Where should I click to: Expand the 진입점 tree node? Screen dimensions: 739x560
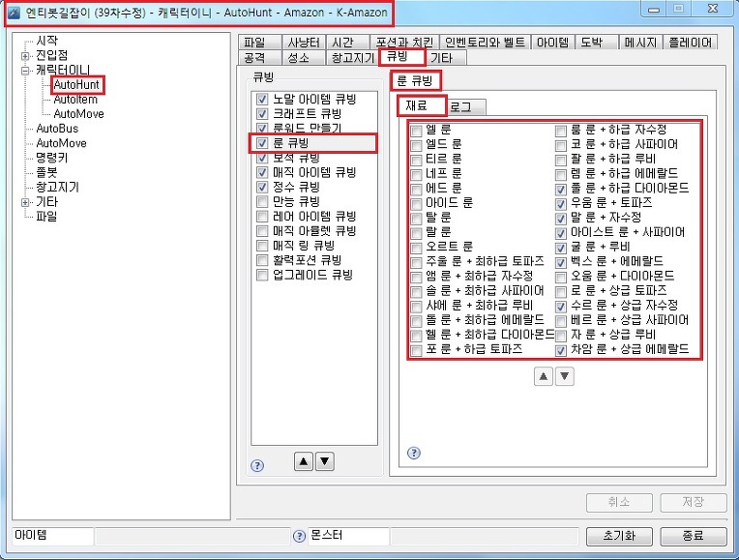click(24, 56)
